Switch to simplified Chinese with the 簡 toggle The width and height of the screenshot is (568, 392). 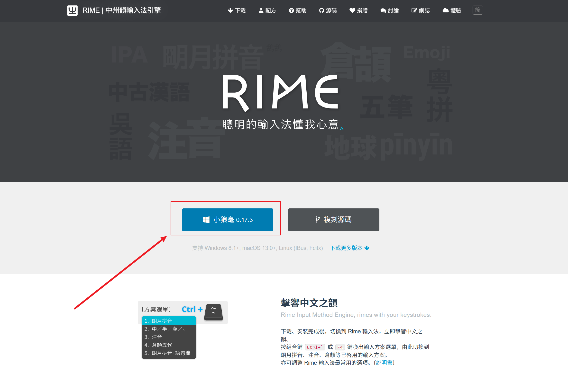pos(478,10)
